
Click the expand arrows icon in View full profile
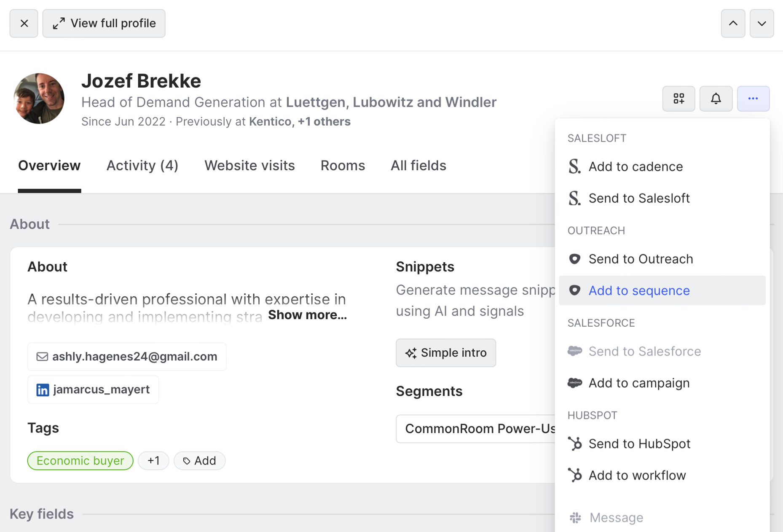59,24
